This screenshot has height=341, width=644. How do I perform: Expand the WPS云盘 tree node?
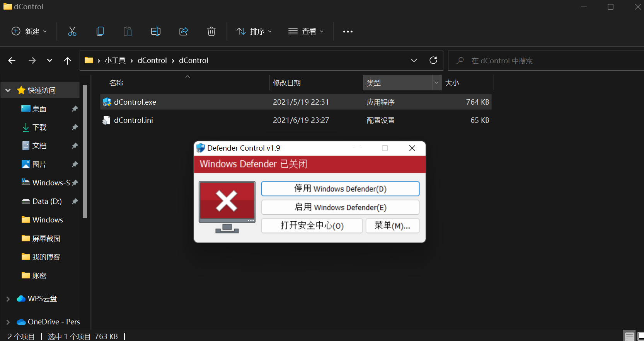tap(8, 299)
